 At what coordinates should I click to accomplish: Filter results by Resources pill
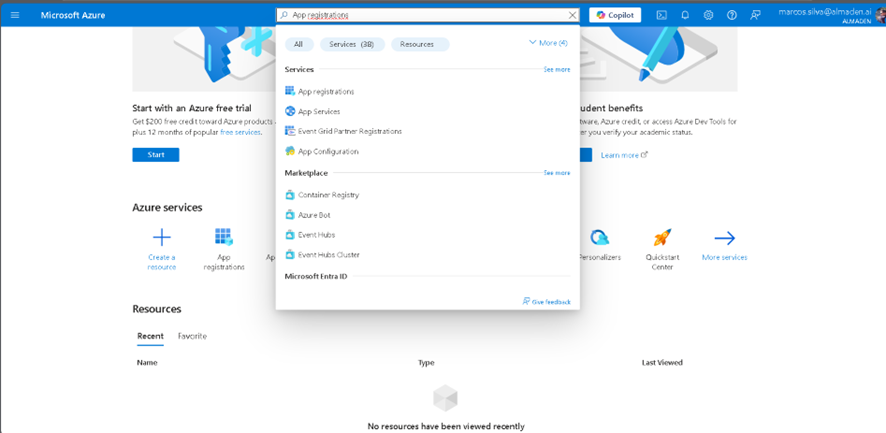point(419,44)
